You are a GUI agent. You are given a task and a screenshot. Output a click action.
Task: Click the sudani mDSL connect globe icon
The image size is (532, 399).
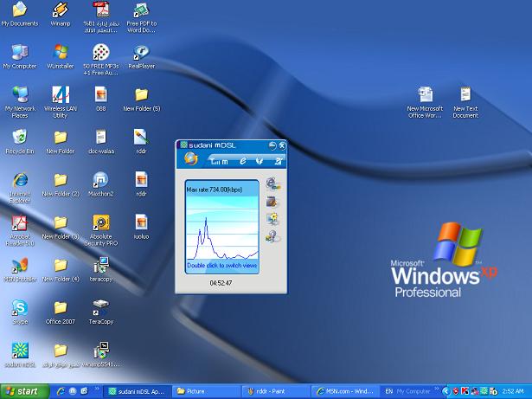coord(190,159)
